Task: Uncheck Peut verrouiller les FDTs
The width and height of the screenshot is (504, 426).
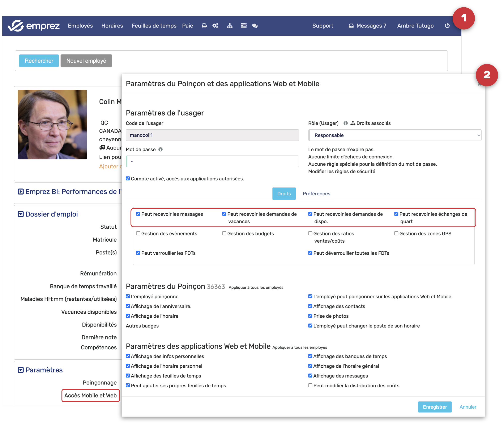Action: click(x=138, y=253)
